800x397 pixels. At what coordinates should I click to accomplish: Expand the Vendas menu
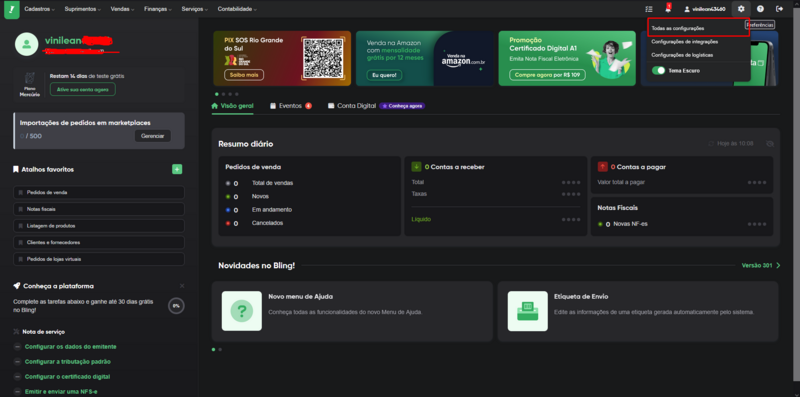tap(122, 9)
